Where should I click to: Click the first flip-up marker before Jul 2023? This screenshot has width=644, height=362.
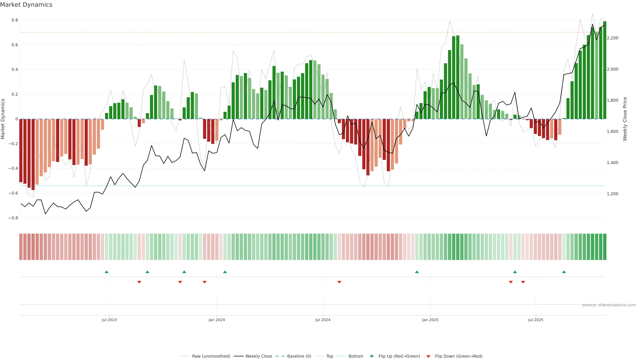106,272
